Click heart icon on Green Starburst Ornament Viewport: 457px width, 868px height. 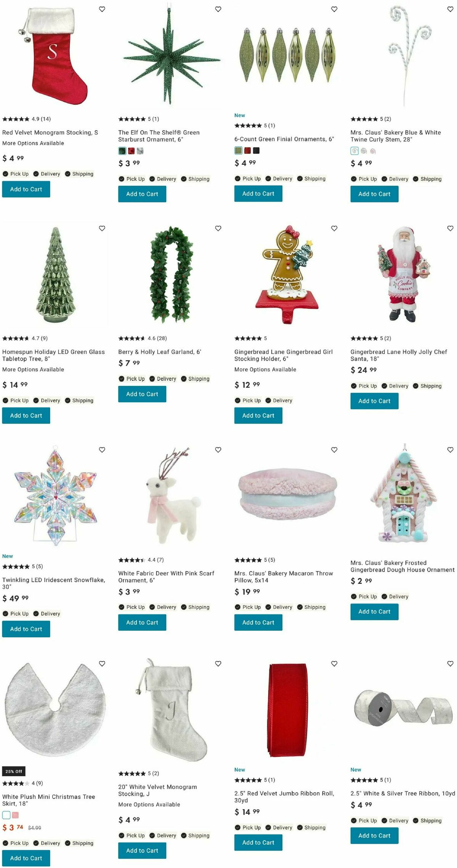pos(218,9)
